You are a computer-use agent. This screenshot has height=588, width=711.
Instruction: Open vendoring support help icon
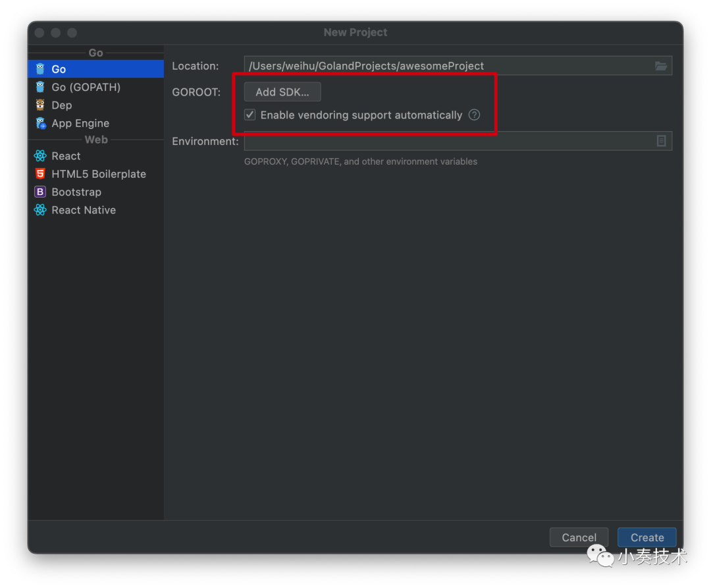tap(474, 115)
